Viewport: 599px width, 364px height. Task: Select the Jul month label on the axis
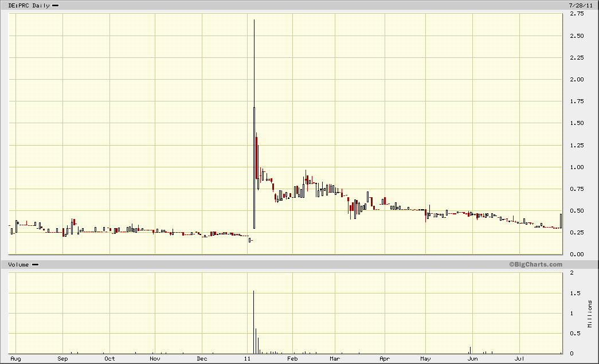518,358
